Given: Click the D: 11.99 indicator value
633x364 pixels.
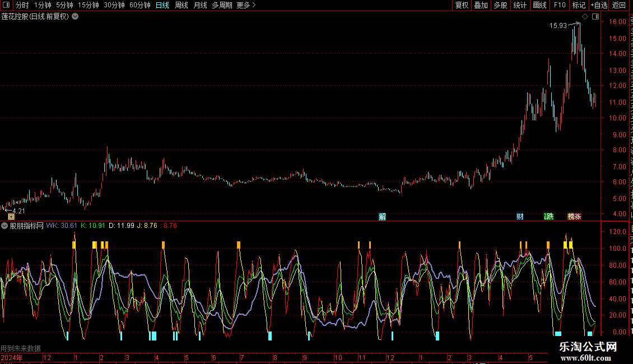Looking at the screenshot, I should coord(122,226).
